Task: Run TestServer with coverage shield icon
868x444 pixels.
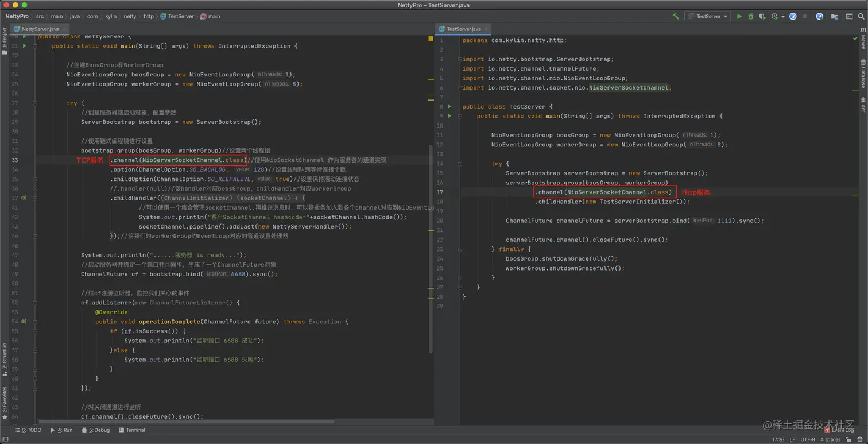Action: pos(762,17)
